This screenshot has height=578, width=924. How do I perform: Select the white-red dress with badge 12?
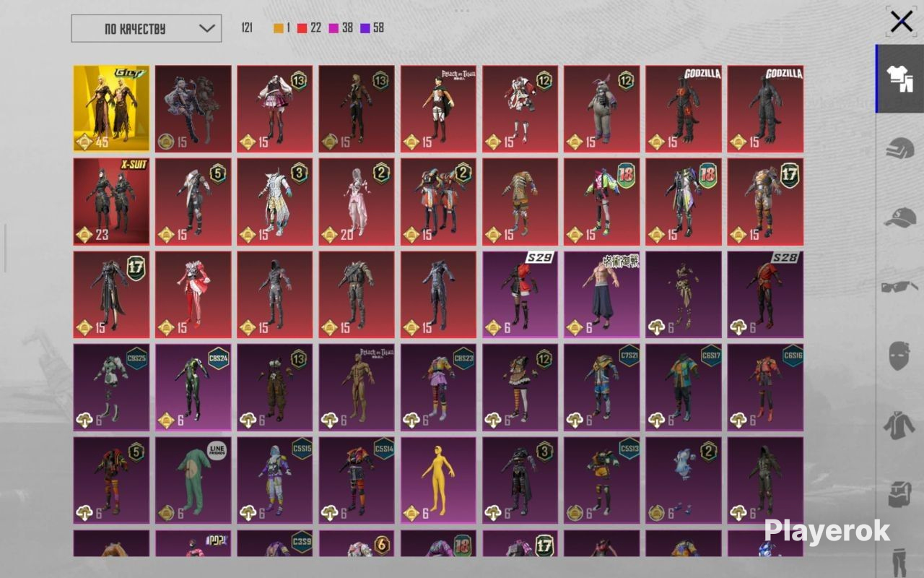pyautogui.click(x=520, y=109)
